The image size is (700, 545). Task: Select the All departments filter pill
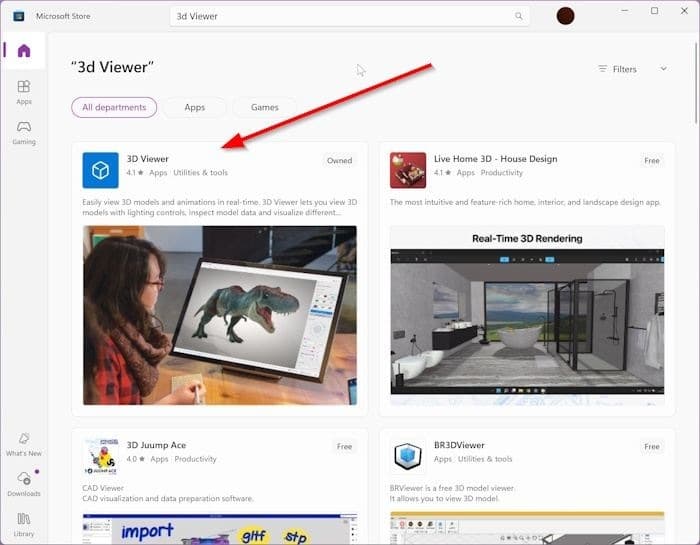click(114, 107)
